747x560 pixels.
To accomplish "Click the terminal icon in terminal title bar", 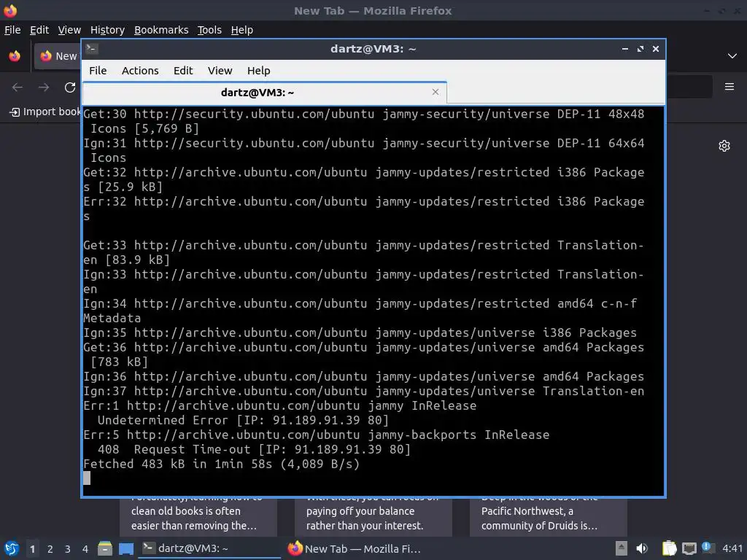I will (92, 49).
